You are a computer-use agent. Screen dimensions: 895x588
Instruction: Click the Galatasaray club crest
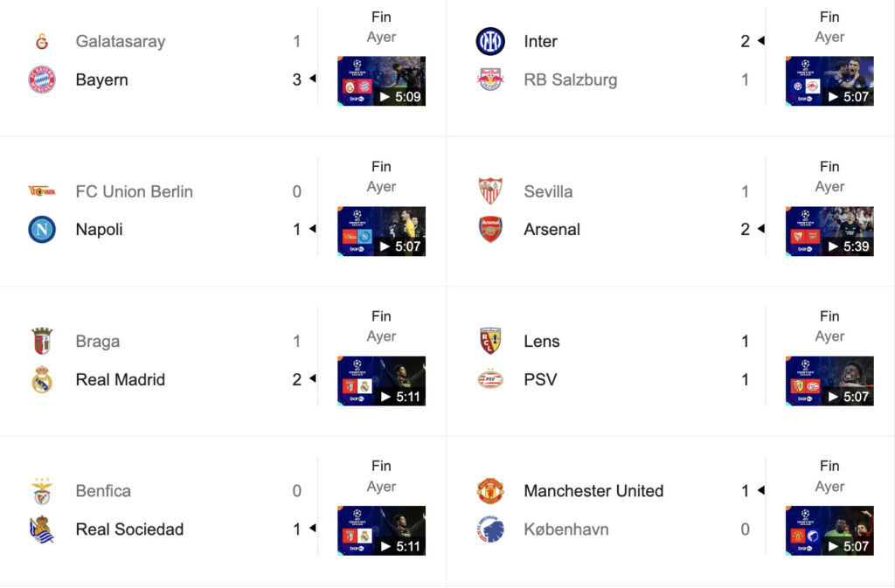tap(42, 41)
